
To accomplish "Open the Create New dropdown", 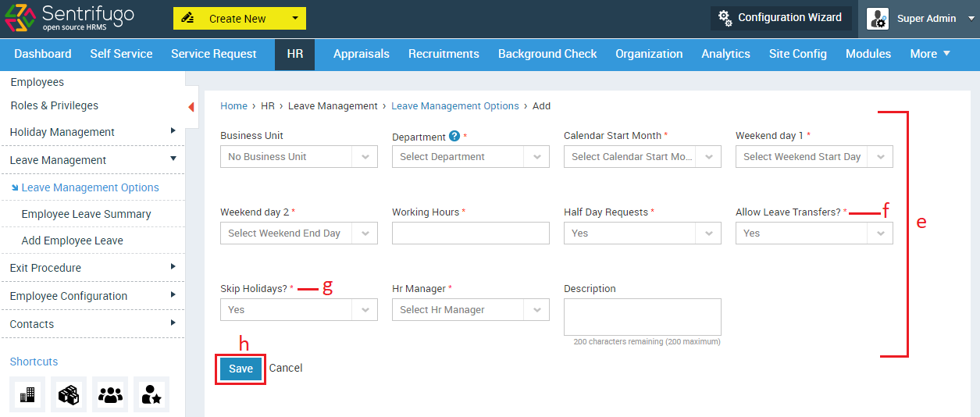I will point(240,19).
